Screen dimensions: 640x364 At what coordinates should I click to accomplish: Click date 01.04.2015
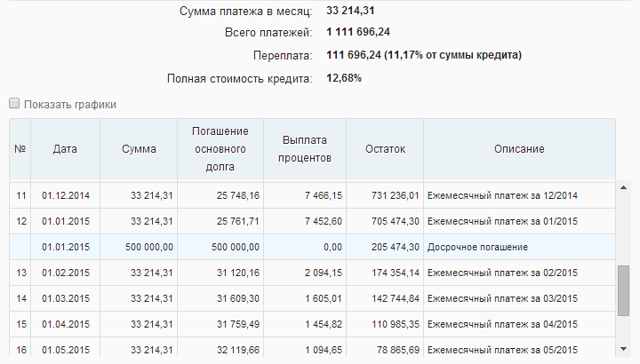tap(65, 324)
